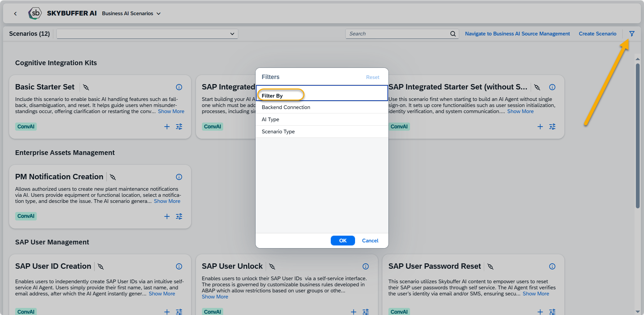Image resolution: width=644 pixels, height=315 pixels.
Task: Click ConvAI tag on PM Notification Creation
Action: pos(26,216)
